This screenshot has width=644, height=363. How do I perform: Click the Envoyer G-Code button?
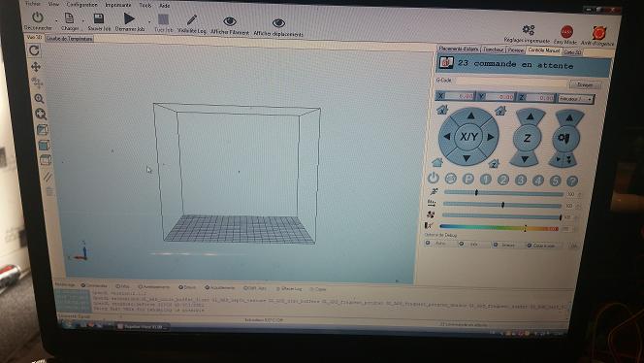pos(585,85)
